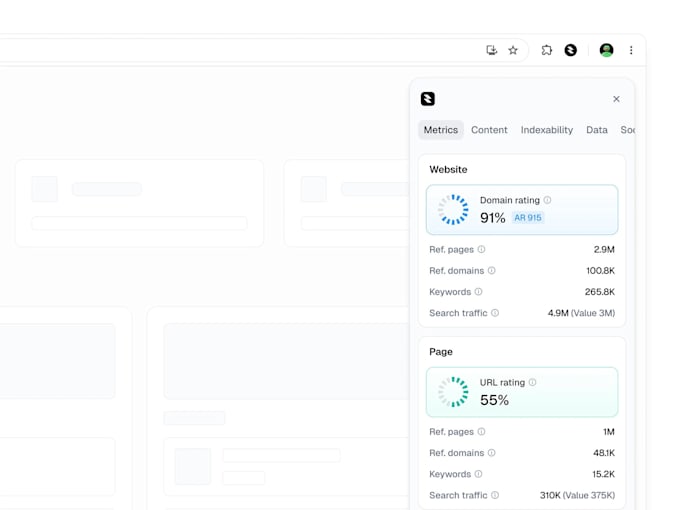Screen dimensions: 680x510
Task: Click the Page Ref. domains value 48.1K
Action: [x=604, y=453]
